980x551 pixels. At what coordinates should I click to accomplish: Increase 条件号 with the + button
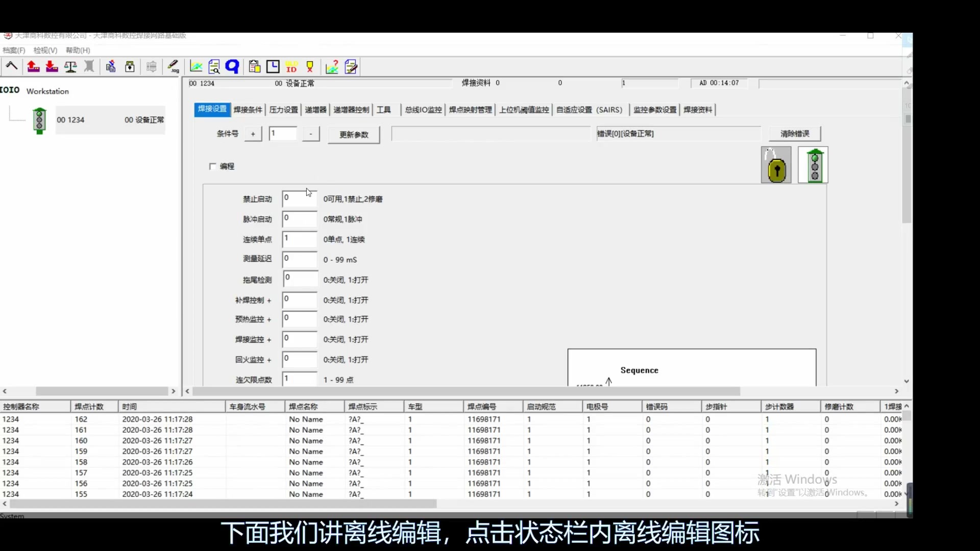point(253,134)
